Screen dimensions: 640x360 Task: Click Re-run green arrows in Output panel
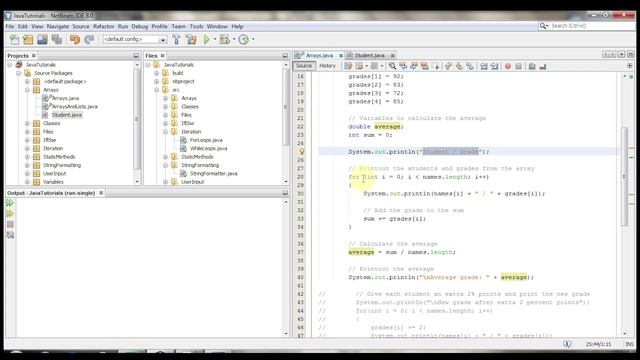(x=10, y=203)
